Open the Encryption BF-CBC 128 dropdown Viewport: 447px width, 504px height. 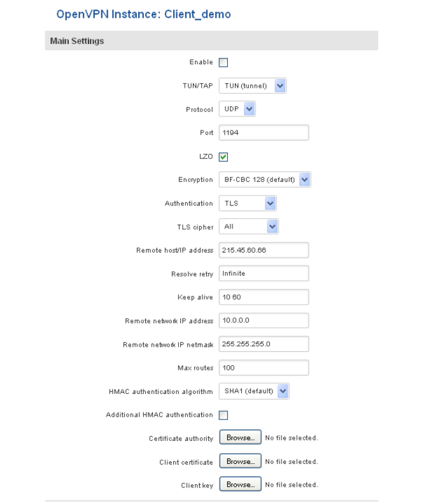[x=265, y=180]
